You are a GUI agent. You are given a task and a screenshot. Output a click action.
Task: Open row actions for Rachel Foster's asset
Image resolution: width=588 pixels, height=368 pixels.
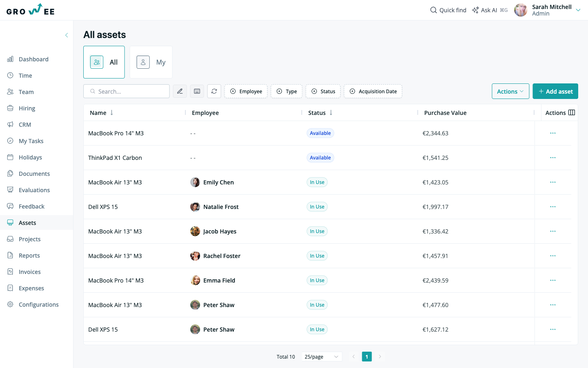click(x=553, y=256)
